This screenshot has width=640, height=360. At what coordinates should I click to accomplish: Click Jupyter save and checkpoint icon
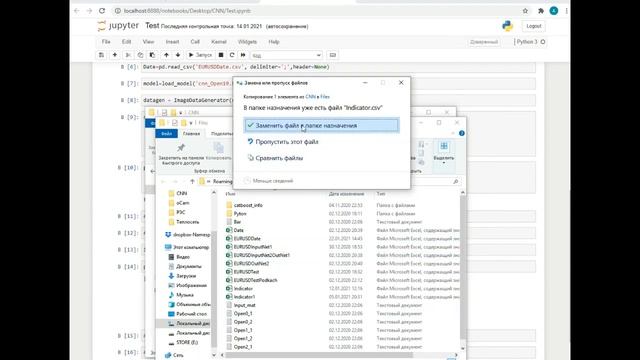pyautogui.click(x=101, y=55)
